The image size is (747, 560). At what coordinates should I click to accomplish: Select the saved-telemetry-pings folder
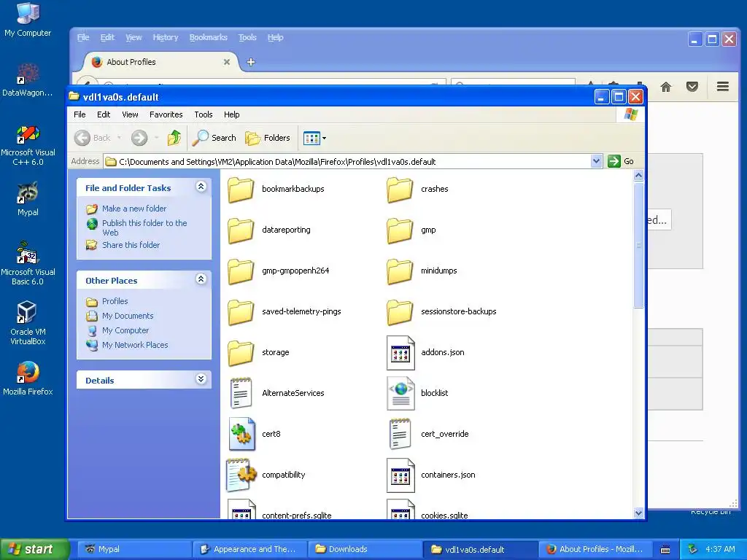click(285, 312)
